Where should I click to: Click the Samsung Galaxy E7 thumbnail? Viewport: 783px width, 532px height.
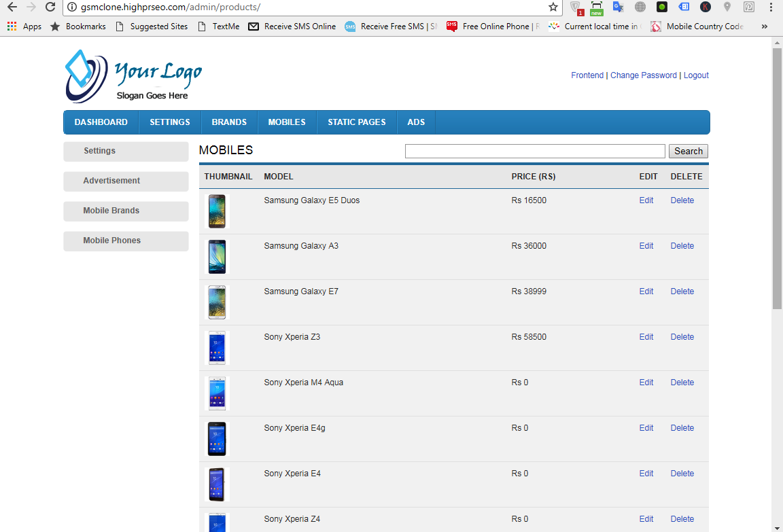tap(217, 302)
